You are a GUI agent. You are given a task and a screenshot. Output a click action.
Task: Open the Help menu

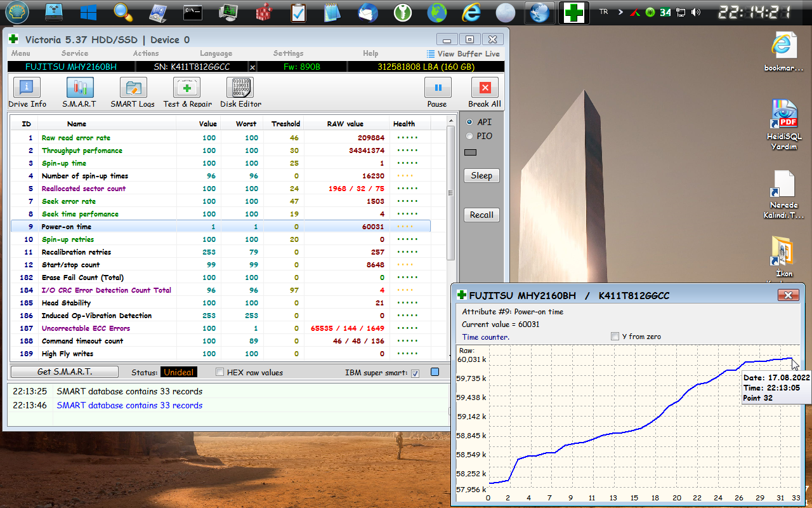coord(370,53)
